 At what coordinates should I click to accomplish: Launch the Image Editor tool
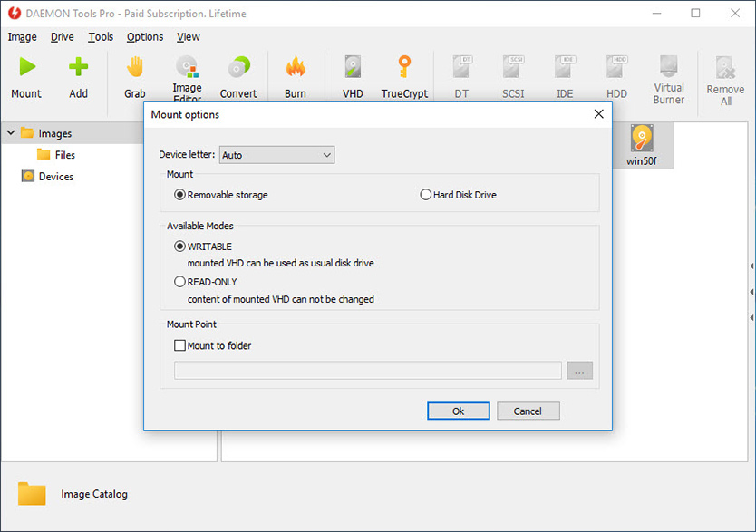coord(187,67)
